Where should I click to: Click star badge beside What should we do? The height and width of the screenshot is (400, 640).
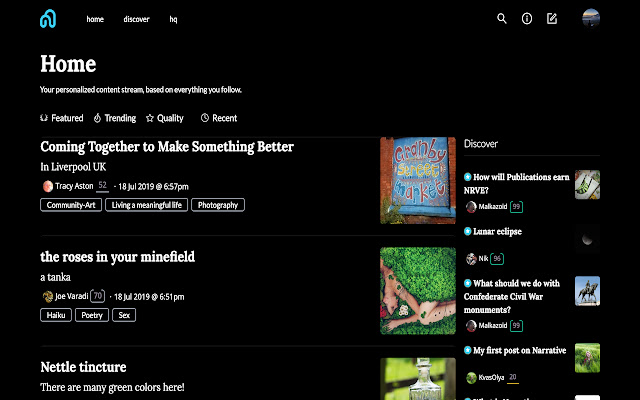tap(468, 283)
